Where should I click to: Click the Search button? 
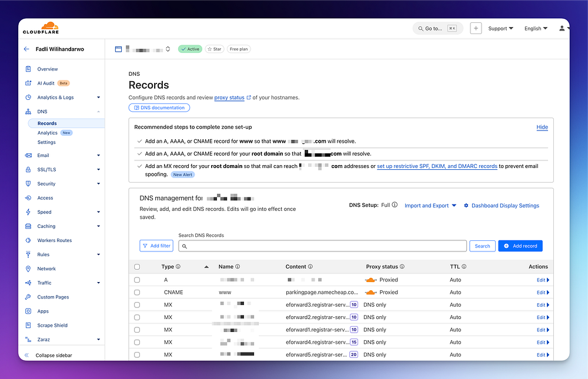point(482,246)
